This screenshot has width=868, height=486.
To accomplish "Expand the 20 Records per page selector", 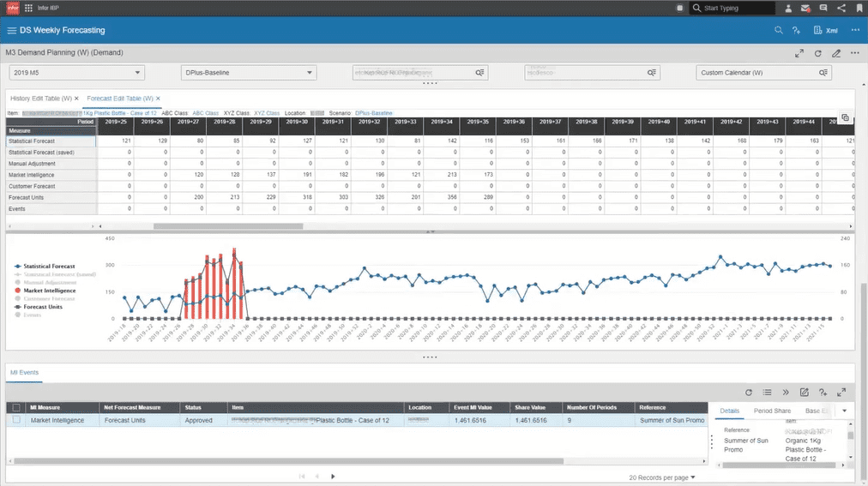I will [x=661, y=477].
